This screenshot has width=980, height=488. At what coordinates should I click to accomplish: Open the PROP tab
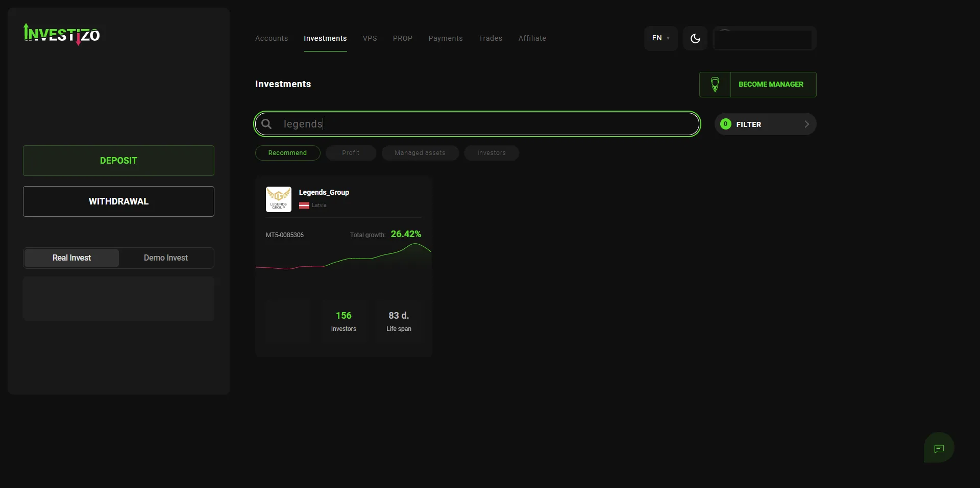click(403, 38)
